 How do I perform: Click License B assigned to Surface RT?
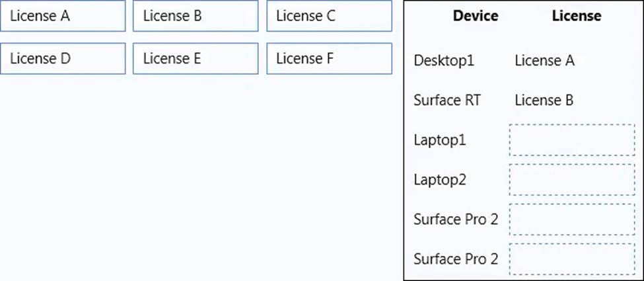[544, 100]
